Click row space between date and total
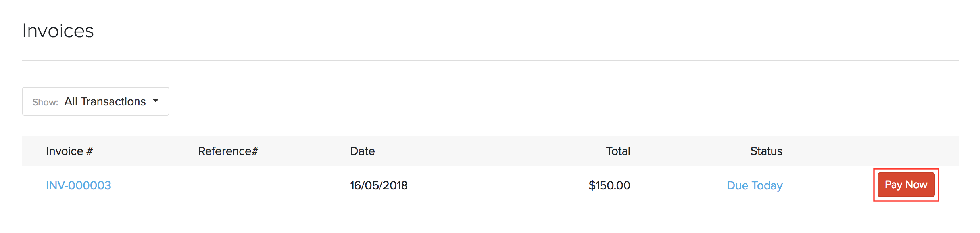The width and height of the screenshot is (980, 233). [x=496, y=185]
